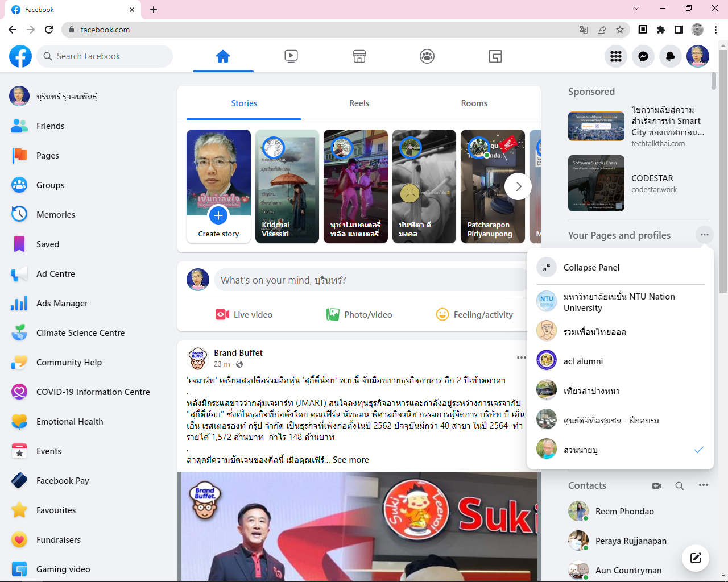Open chat with Reem Phondao
The image size is (728, 582).
click(x=639, y=512)
